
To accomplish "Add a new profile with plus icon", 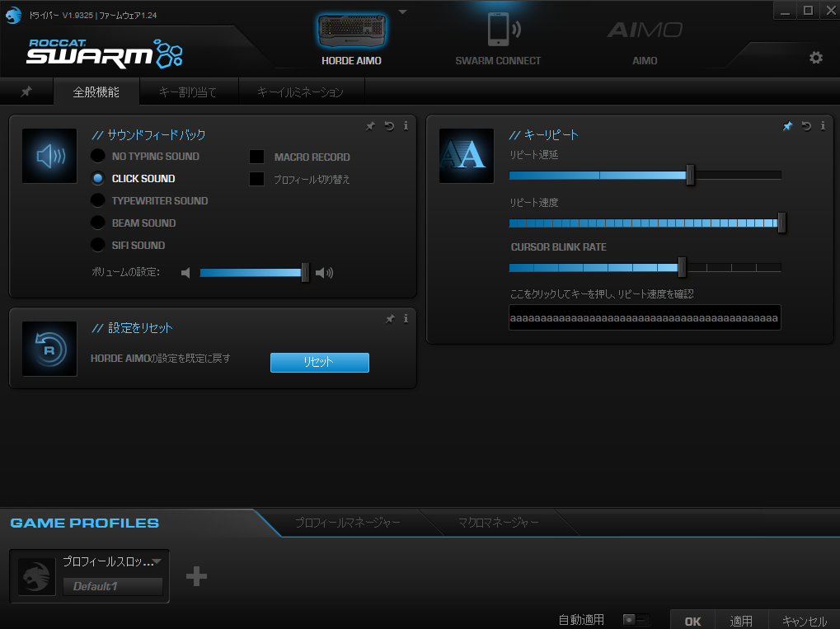I will (196, 576).
